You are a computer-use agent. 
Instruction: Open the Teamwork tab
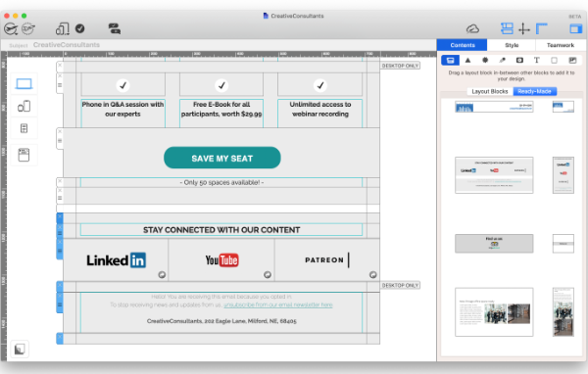561,45
